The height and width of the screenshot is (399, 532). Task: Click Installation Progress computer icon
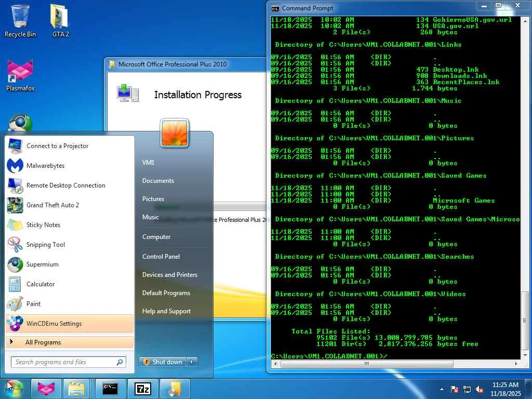pos(128,93)
